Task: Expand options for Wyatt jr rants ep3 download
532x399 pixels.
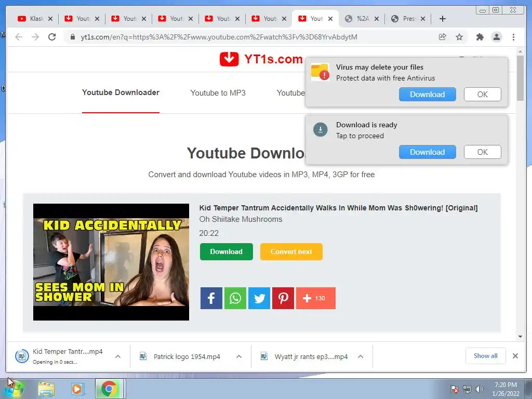Action: click(361, 356)
